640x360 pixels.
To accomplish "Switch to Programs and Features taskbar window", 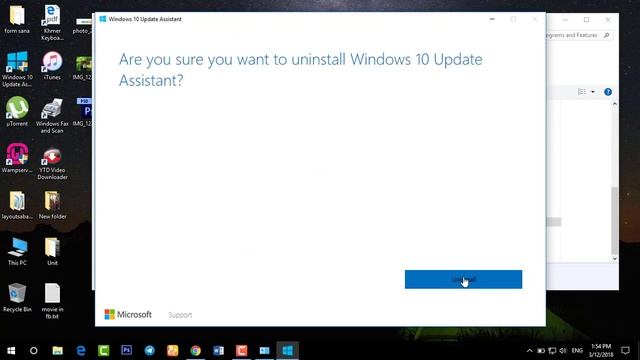I will tap(264, 351).
